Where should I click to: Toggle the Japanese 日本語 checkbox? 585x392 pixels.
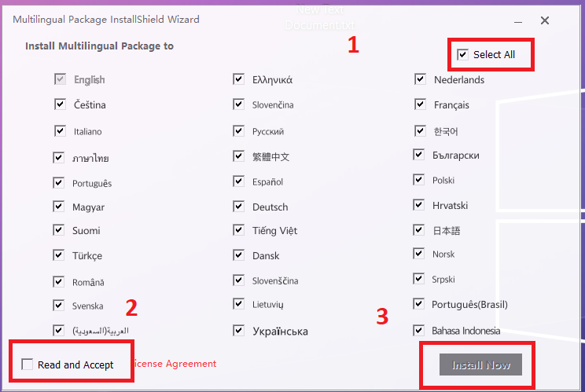(419, 230)
